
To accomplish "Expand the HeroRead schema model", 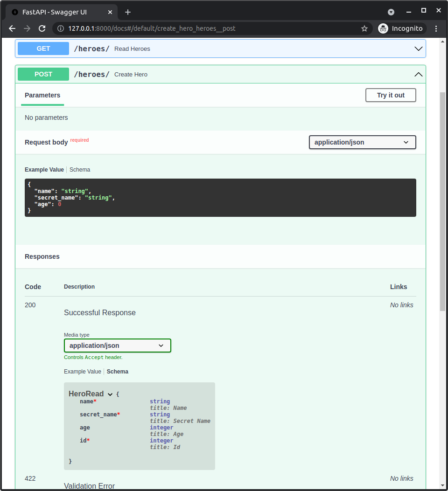I will 110,394.
